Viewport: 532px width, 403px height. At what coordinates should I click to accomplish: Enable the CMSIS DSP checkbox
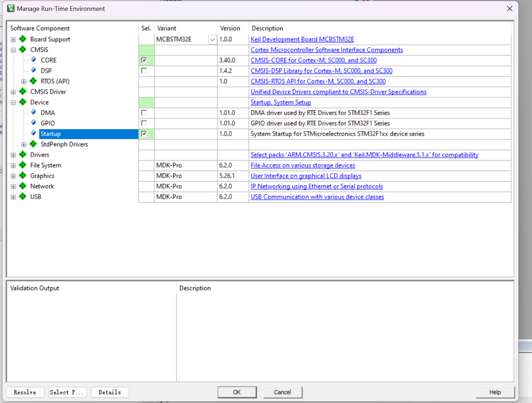(x=144, y=71)
